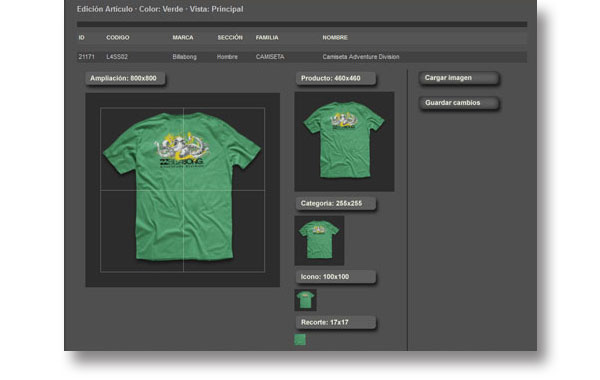Click the NOMBRE column header

(335, 38)
